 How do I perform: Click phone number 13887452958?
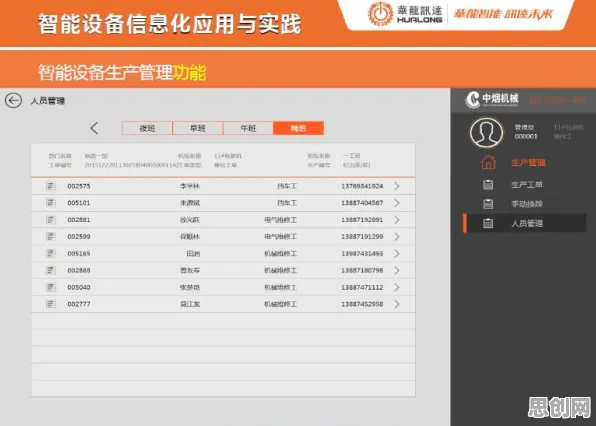tap(362, 304)
